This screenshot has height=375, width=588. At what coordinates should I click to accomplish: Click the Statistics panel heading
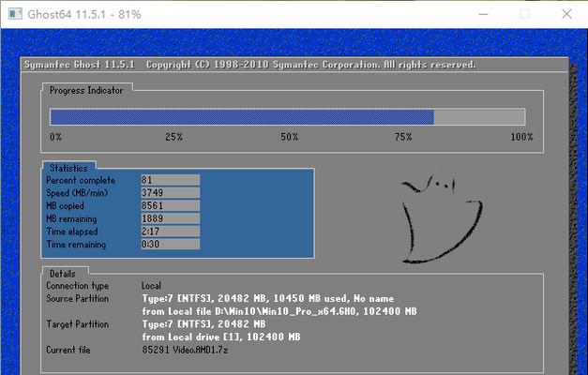[x=68, y=168]
